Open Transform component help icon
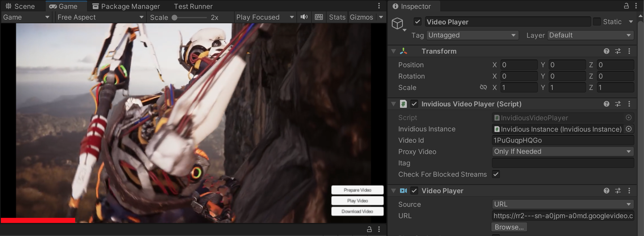Screen dimensions: 644x236 pyautogui.click(x=607, y=51)
